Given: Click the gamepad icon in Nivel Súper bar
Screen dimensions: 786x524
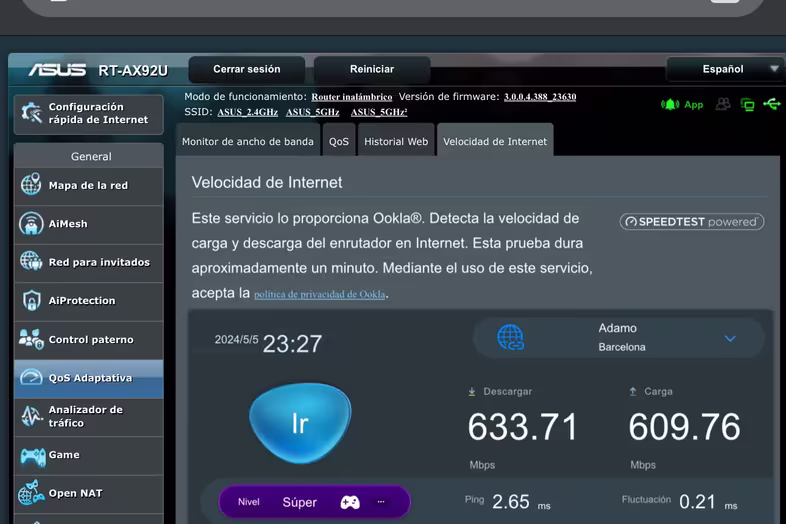Looking at the screenshot, I should 350,501.
